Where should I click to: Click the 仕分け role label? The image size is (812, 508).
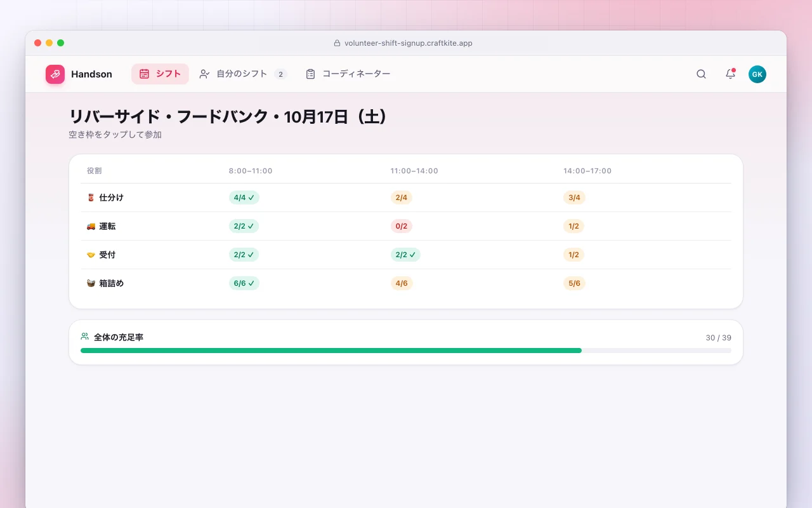point(112,197)
